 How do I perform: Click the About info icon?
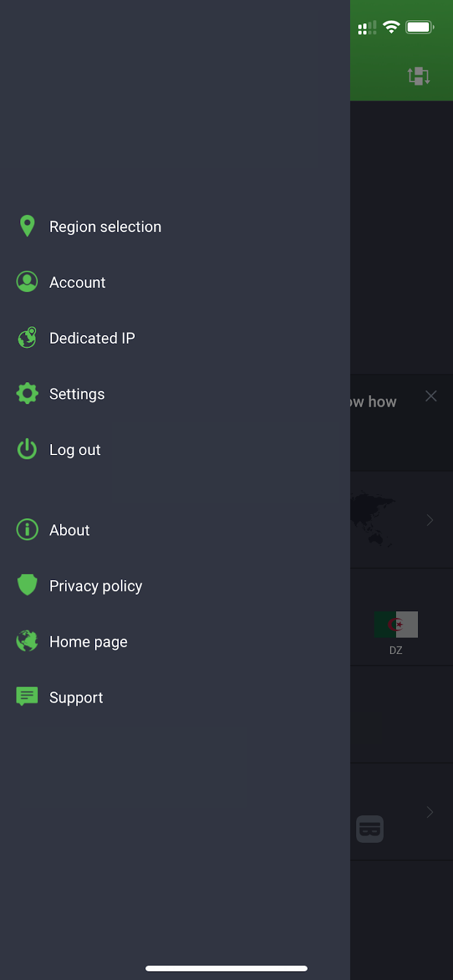pos(27,530)
